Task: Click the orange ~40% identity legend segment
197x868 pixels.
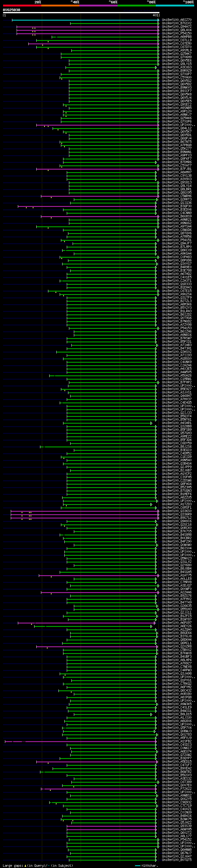Action: click(x=60, y=6)
